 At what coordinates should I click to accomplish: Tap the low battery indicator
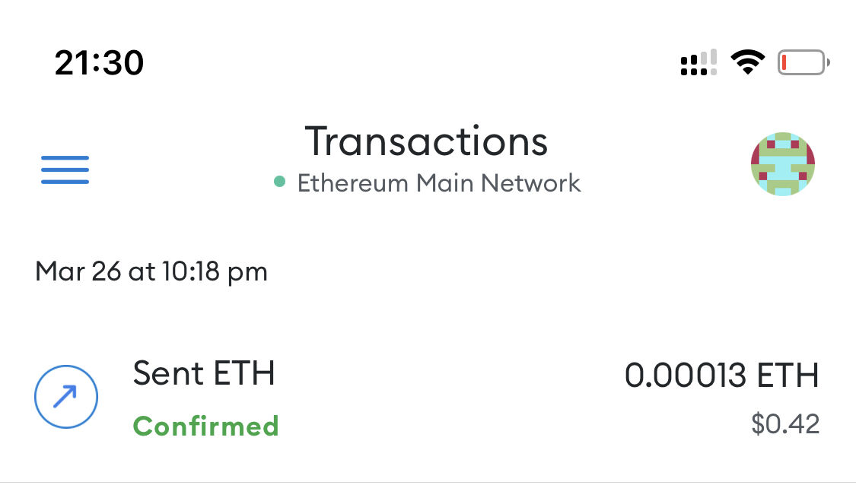[803, 62]
